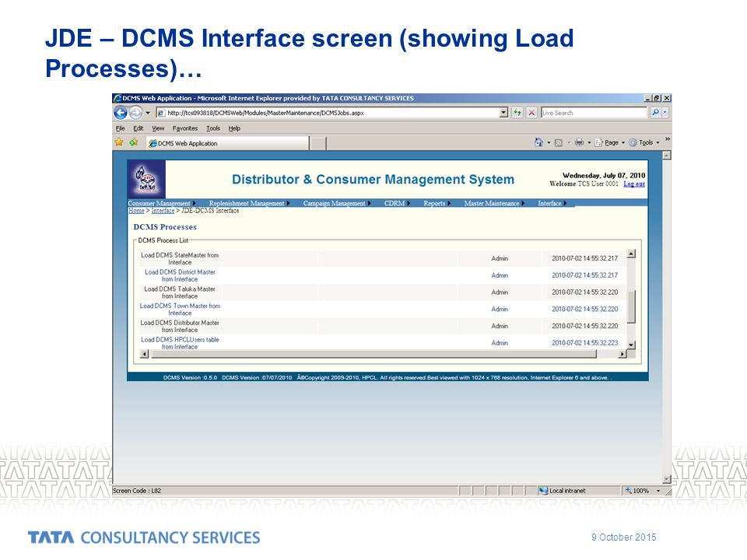The image size is (747, 560).
Task: Open the Reports menu
Action: [x=437, y=203]
